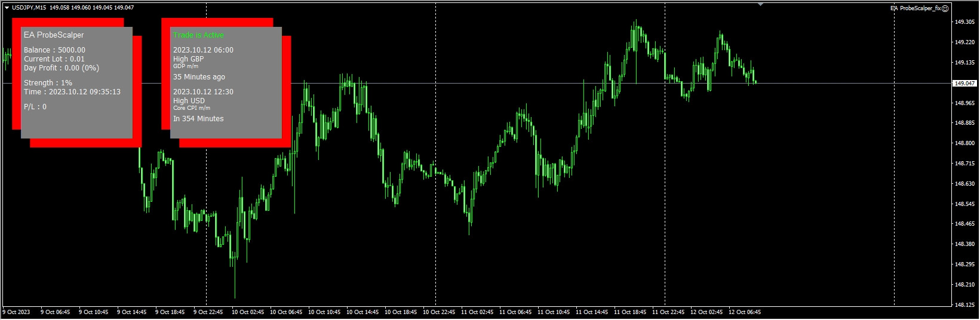Click price level 149.220 on price scale
980x320 pixels.
[964, 42]
